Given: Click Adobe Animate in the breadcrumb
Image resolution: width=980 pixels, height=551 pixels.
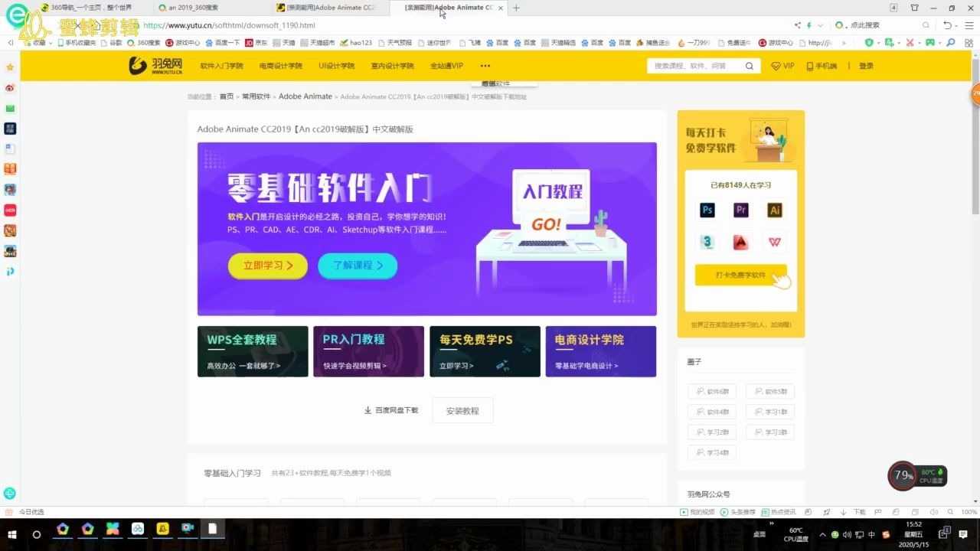Looking at the screenshot, I should 305,96.
